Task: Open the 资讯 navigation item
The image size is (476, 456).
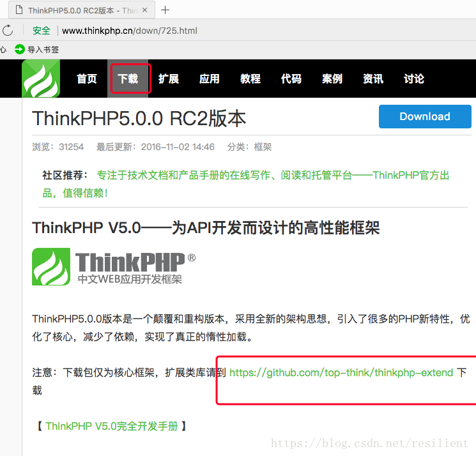Action: point(373,79)
